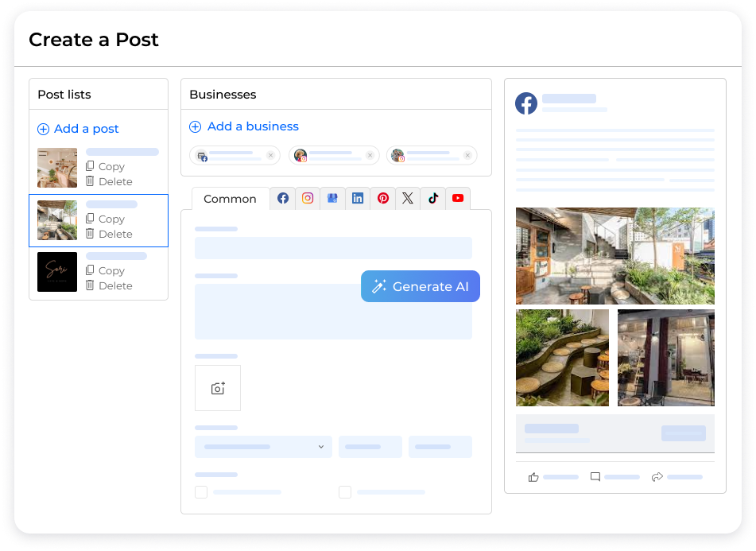Tick the second checkbox at form bottom
This screenshot has width=756, height=551.
(345, 492)
